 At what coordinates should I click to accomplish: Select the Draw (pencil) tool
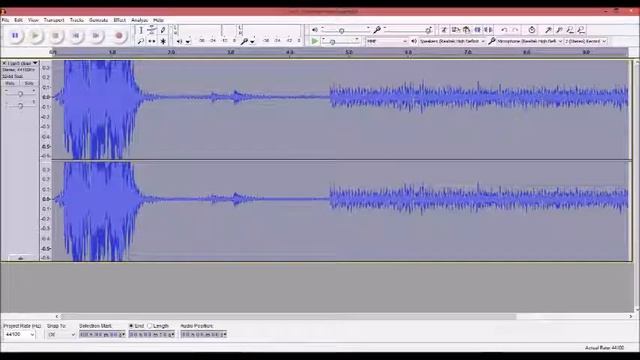coord(163,30)
